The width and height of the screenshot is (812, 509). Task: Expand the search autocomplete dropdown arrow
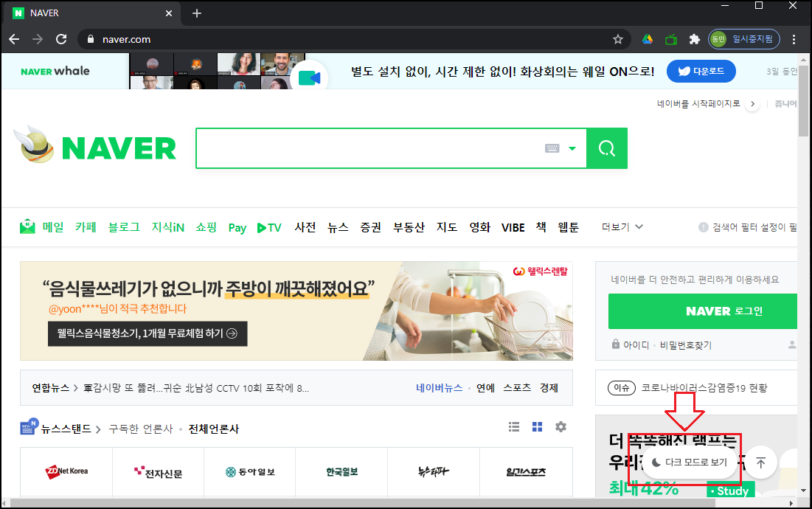point(572,148)
